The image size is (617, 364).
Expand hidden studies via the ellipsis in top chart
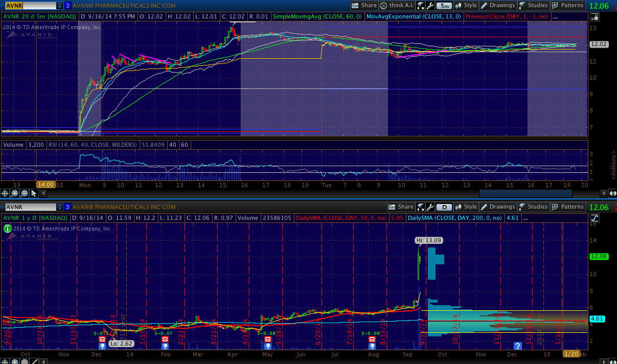556,16
